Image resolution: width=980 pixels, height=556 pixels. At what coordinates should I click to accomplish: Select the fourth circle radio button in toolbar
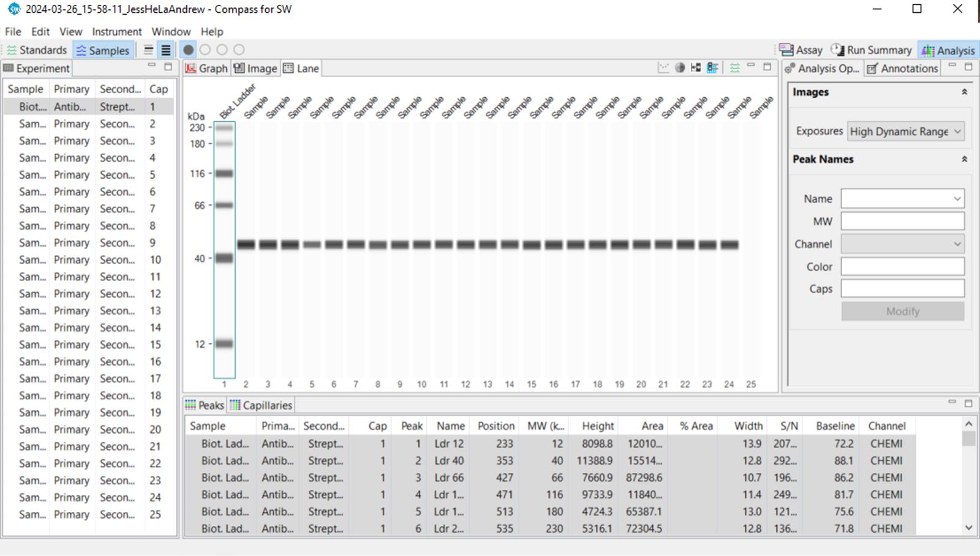point(239,50)
